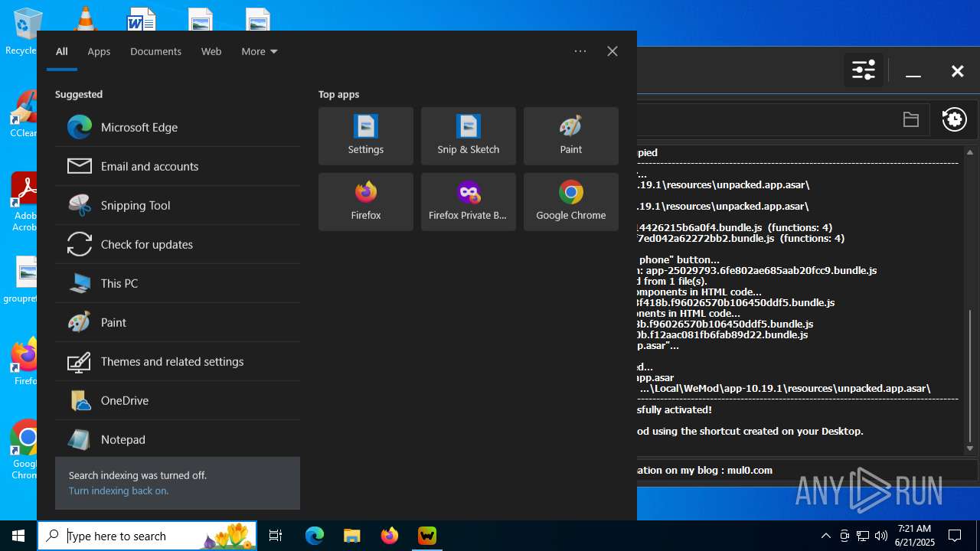
Task: Switch to the All search tab
Action: click(62, 51)
